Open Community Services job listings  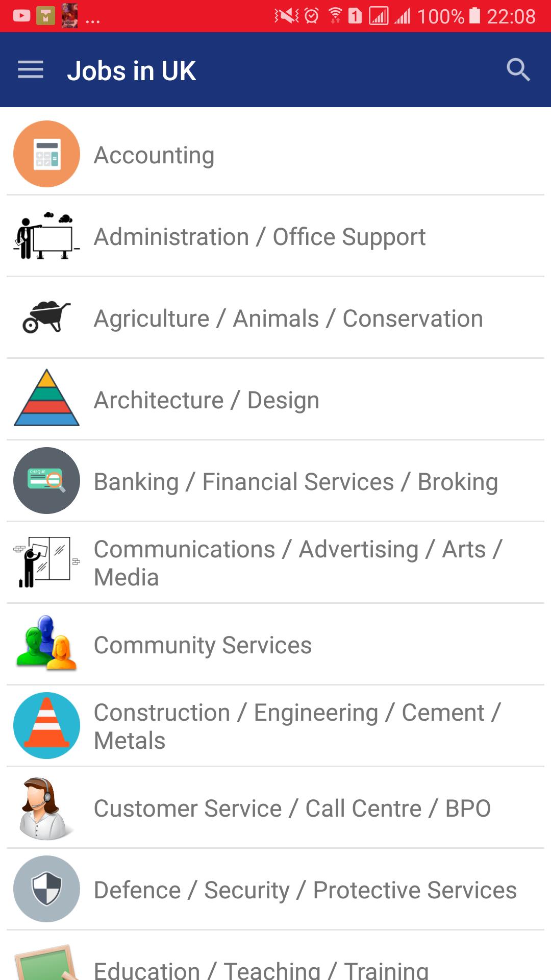[x=275, y=644]
